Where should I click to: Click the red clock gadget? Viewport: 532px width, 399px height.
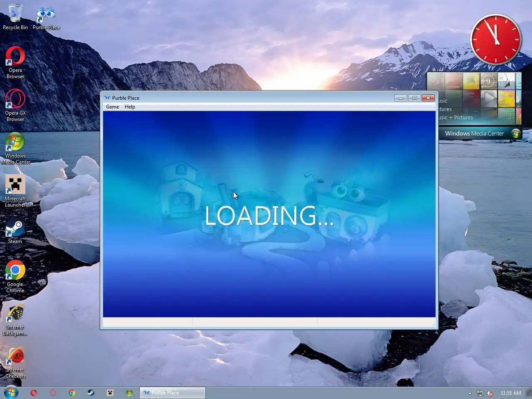click(x=496, y=39)
